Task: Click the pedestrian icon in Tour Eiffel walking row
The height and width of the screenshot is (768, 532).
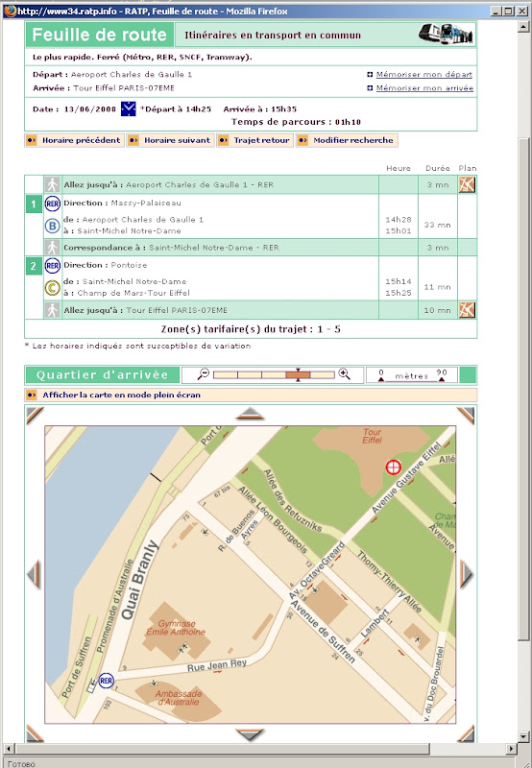Action: (x=53, y=309)
